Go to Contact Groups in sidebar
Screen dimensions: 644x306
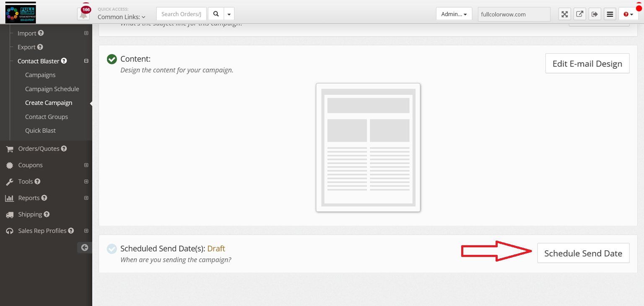(47, 117)
